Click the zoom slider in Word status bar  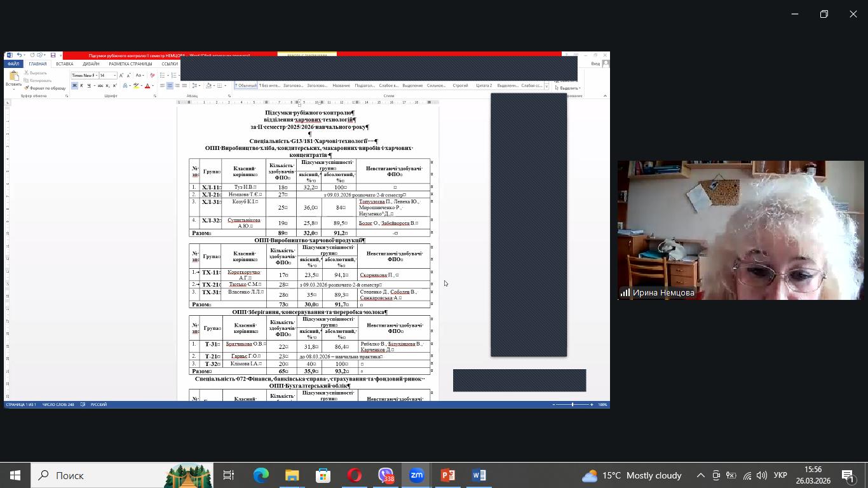[572, 405]
